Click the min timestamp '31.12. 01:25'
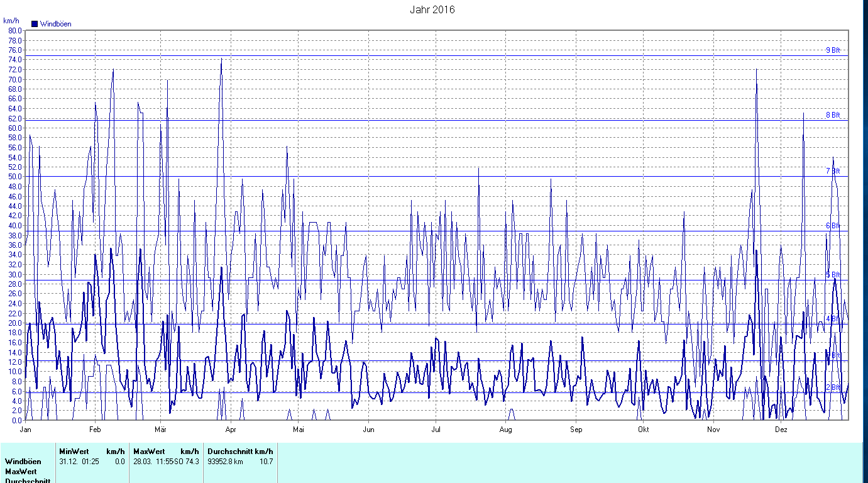 pyautogui.click(x=79, y=462)
